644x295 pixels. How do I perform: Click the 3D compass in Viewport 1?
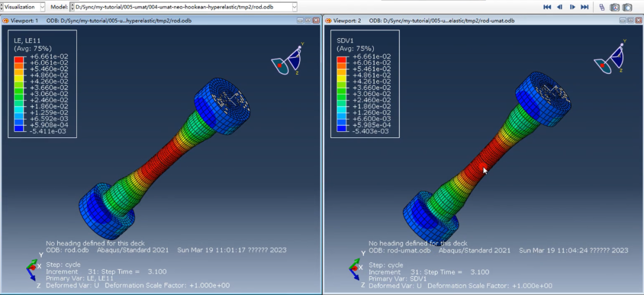tap(288, 60)
